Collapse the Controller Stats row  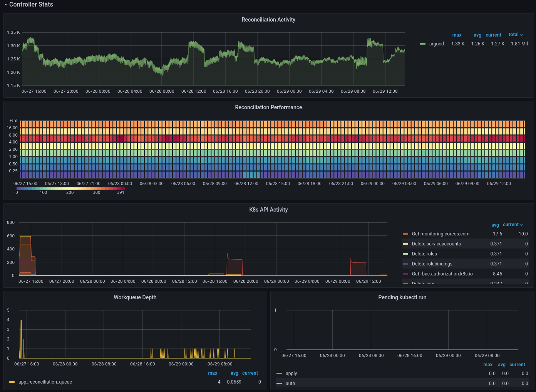point(28,5)
